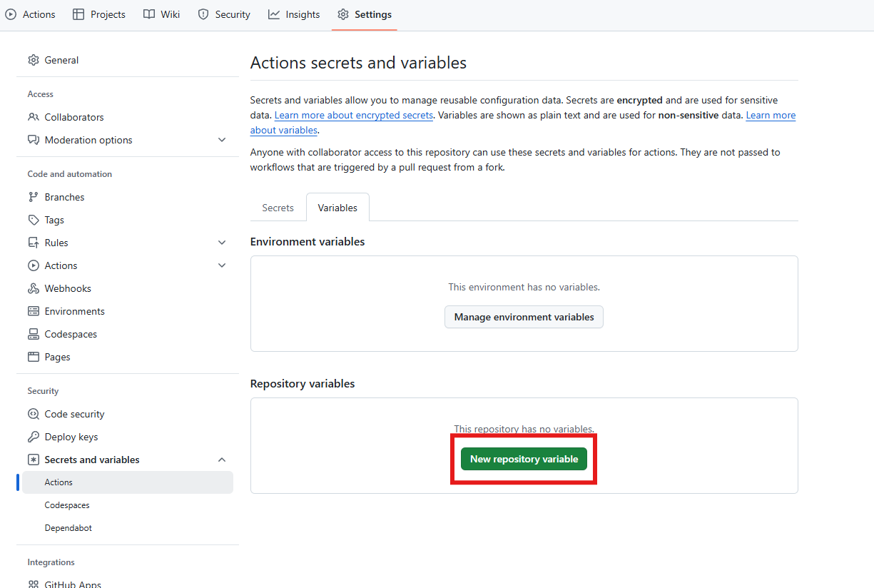Click Manage environment variables button
874x588 pixels.
(524, 317)
